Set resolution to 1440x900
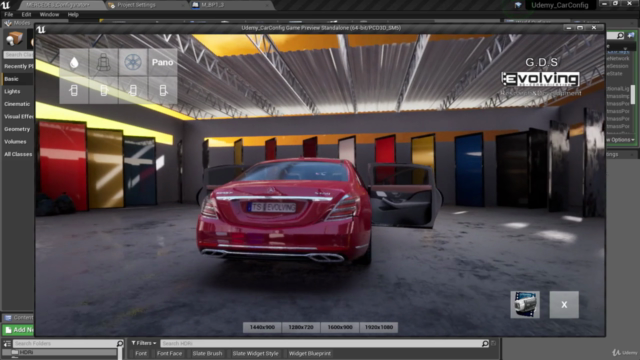The width and height of the screenshot is (640, 360). tap(262, 327)
